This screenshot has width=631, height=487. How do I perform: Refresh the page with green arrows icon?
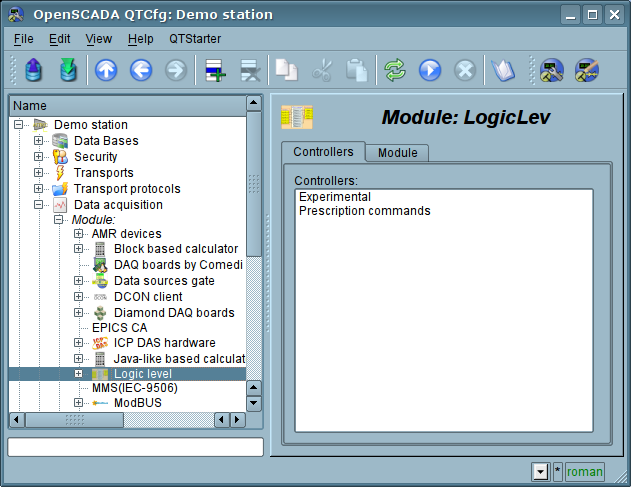tap(395, 70)
